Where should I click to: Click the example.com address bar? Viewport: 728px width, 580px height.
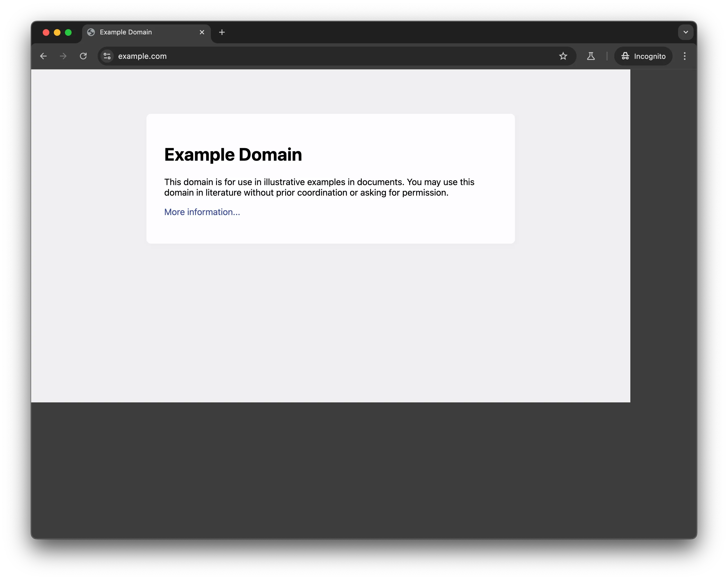337,56
